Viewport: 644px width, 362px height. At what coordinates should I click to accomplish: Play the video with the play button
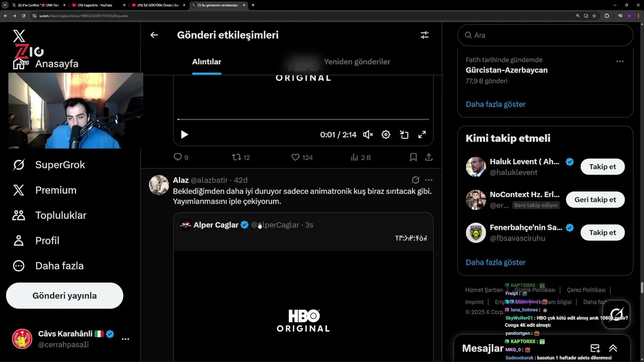[x=184, y=135]
